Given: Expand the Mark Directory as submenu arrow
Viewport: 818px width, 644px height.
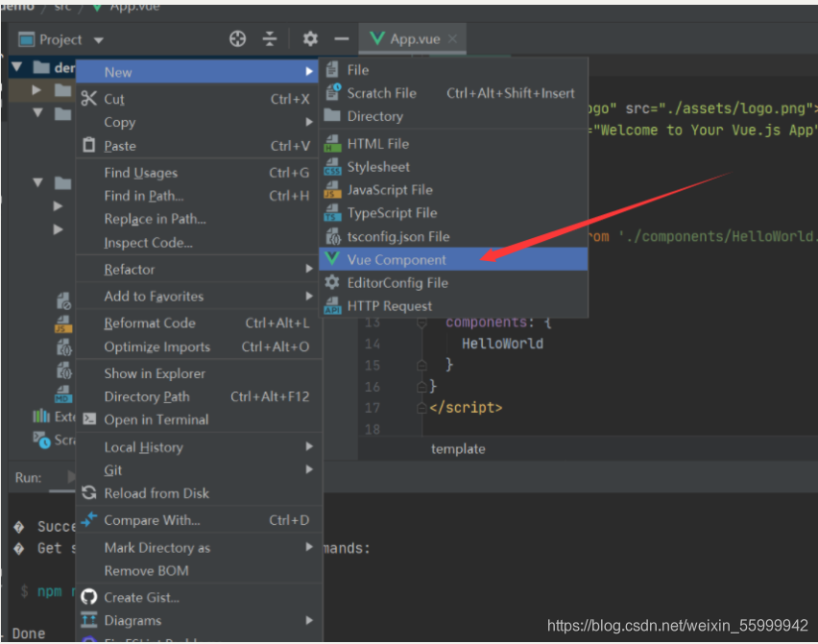Looking at the screenshot, I should pyautogui.click(x=309, y=546).
